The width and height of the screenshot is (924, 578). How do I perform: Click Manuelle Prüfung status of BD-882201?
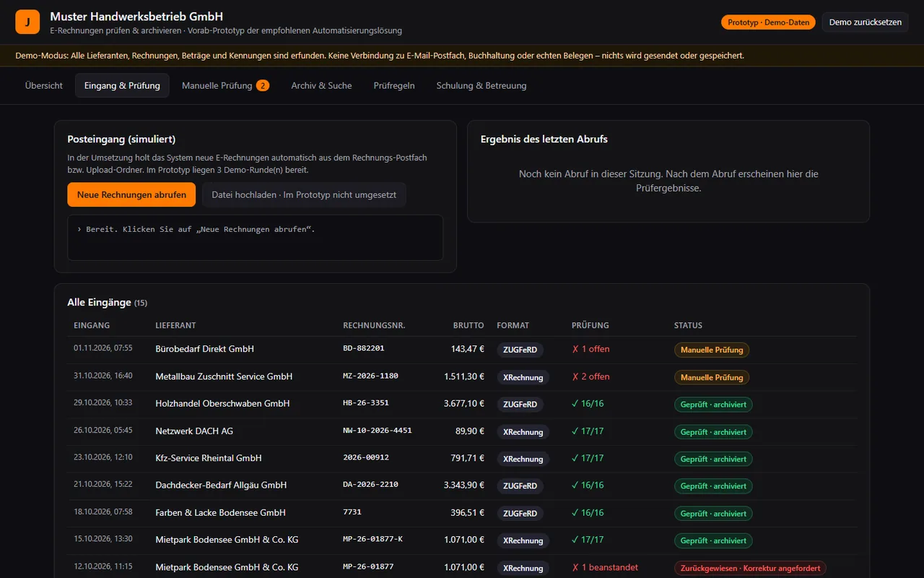[x=712, y=350]
